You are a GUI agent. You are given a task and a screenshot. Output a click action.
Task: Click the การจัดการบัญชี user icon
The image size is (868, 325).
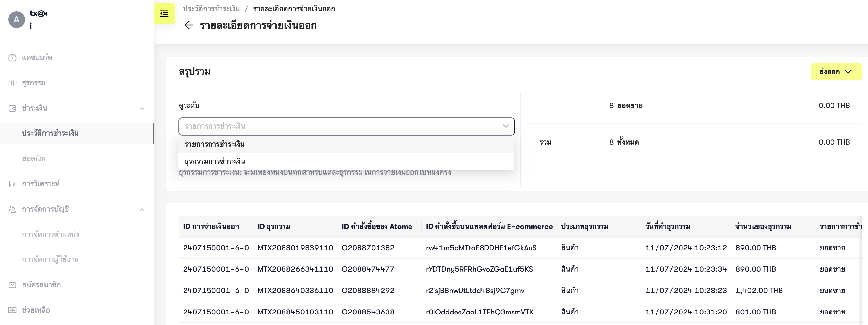pos(12,209)
